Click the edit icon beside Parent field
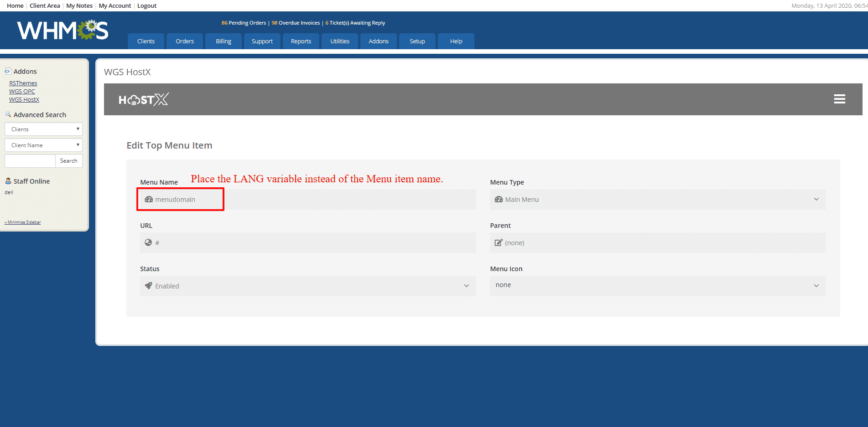This screenshot has height=427, width=868. (x=499, y=243)
